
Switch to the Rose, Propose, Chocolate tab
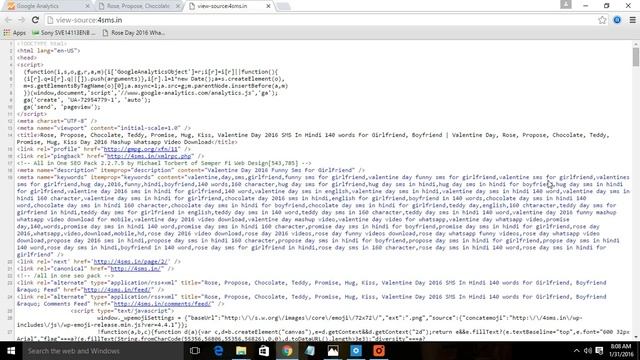click(138, 6)
